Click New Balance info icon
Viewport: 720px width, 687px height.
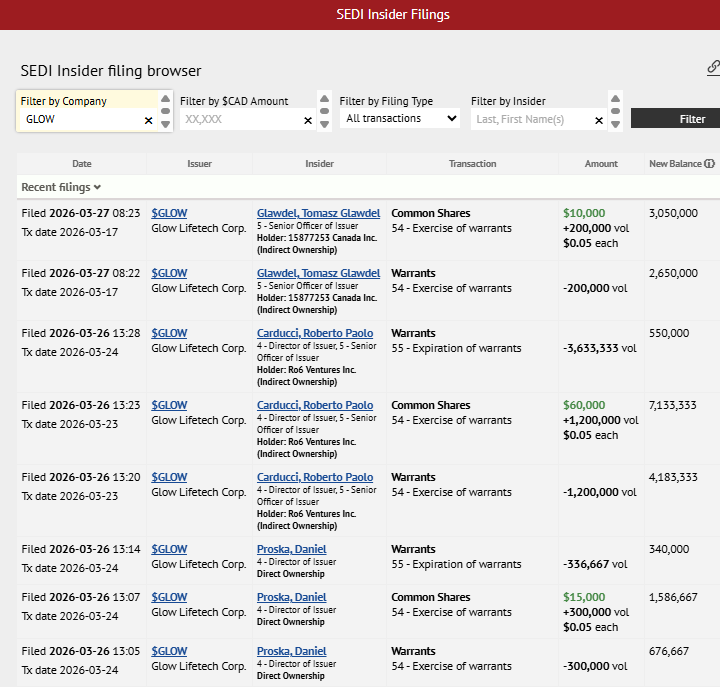[709, 163]
